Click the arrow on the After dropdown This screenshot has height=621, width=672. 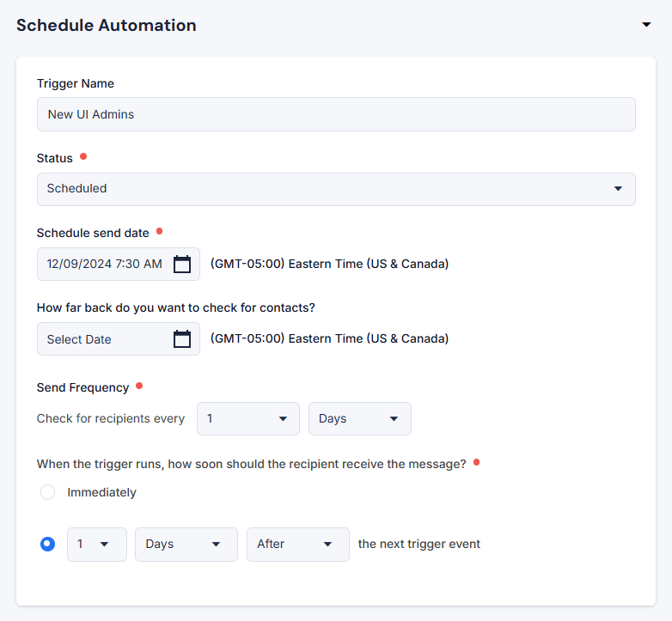pyautogui.click(x=328, y=545)
